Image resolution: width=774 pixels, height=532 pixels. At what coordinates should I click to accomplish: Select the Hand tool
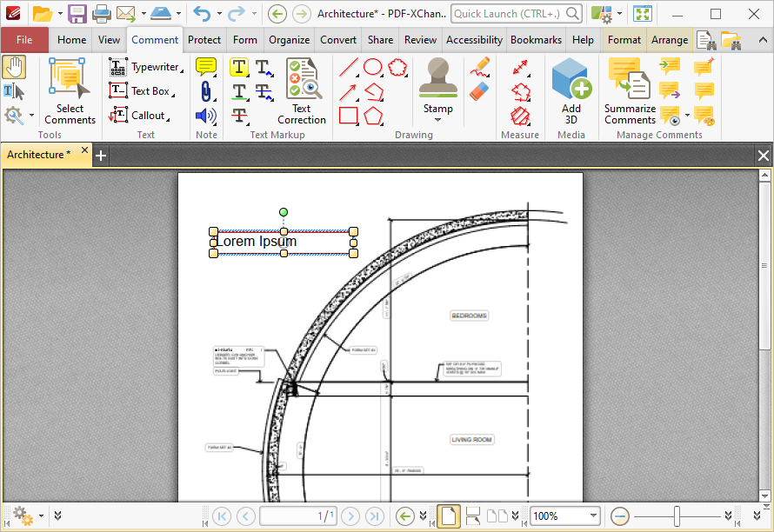coord(14,67)
